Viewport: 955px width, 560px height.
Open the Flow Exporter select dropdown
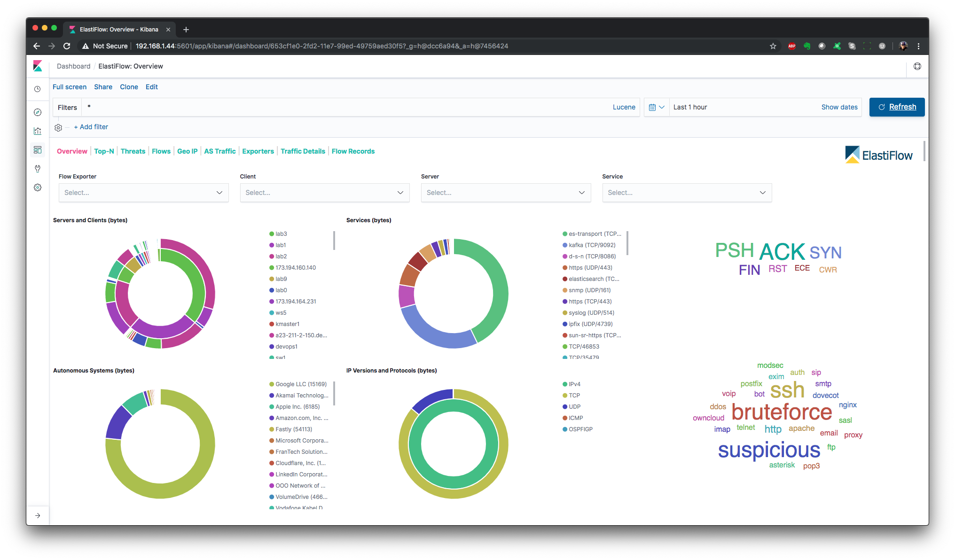point(143,193)
